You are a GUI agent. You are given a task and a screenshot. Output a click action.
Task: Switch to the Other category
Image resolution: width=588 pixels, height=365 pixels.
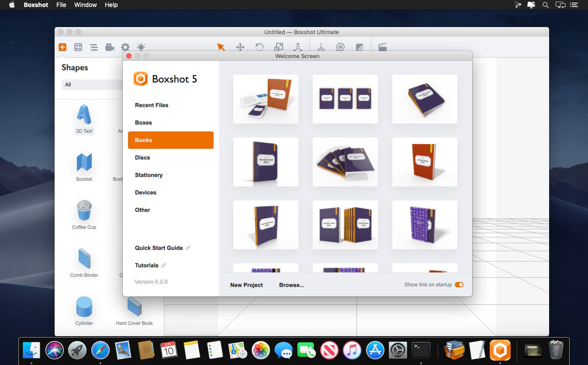click(142, 210)
